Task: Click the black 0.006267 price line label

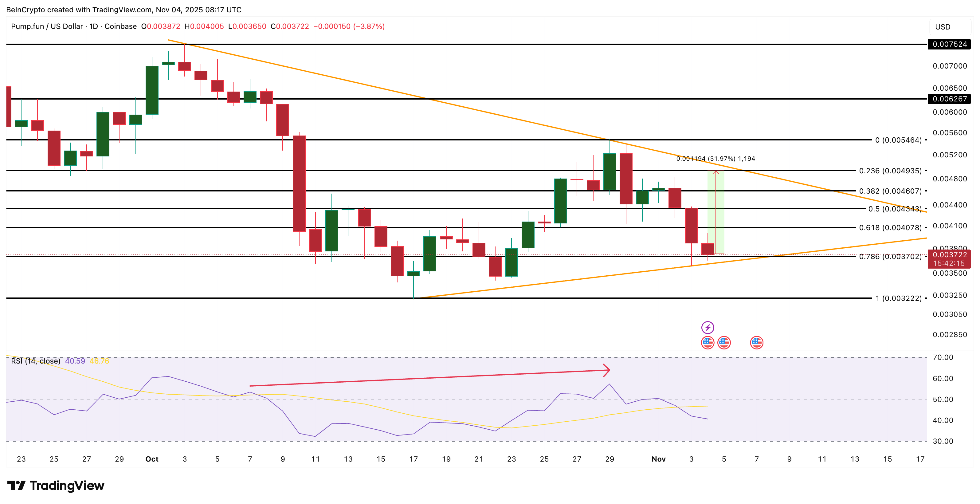Action: coord(949,99)
